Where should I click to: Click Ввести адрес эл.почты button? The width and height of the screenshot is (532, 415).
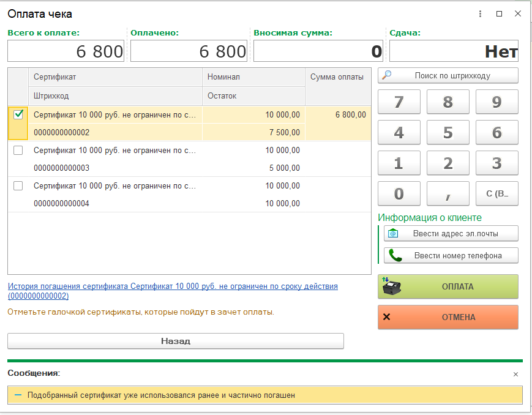pos(451,233)
